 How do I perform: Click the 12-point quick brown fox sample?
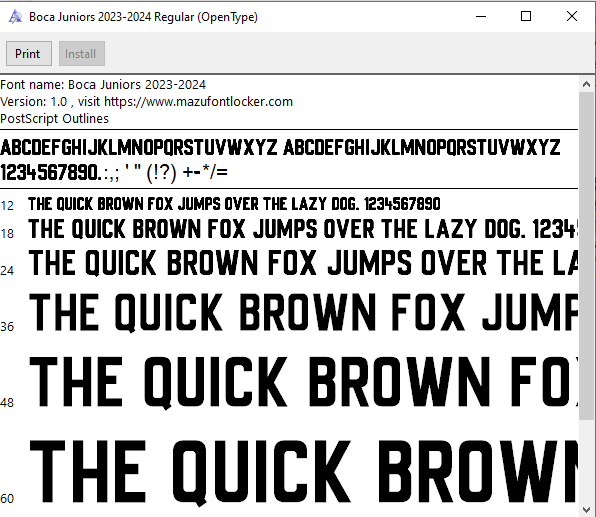pos(234,204)
